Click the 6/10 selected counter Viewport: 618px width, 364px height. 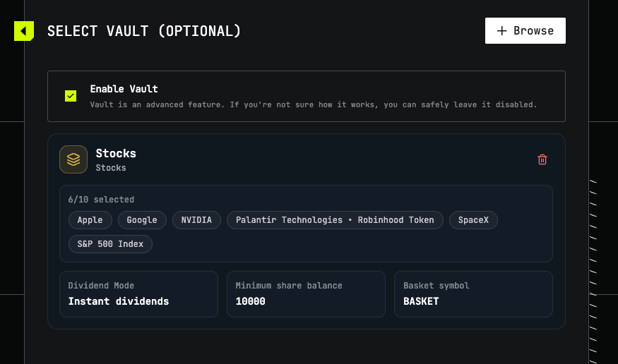(x=101, y=200)
